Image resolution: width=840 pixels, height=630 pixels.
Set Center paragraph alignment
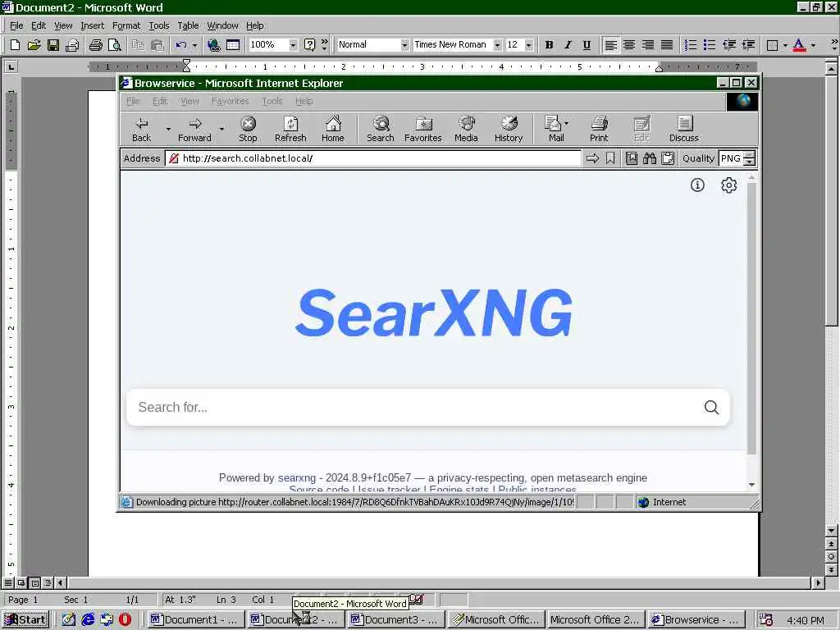pyautogui.click(x=629, y=45)
